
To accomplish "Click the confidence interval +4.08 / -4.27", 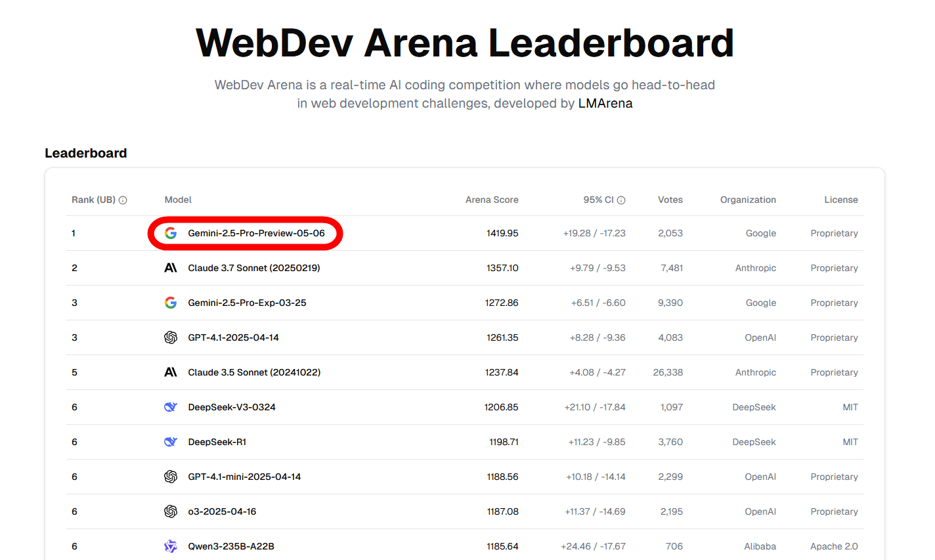I will point(598,372).
